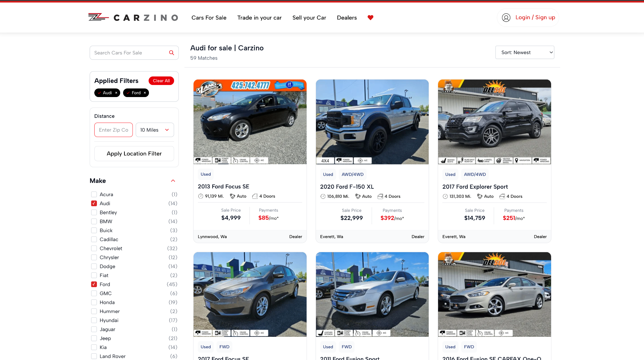The width and height of the screenshot is (644, 360).
Task: Check the Bentley make checkbox
Action: (94, 213)
